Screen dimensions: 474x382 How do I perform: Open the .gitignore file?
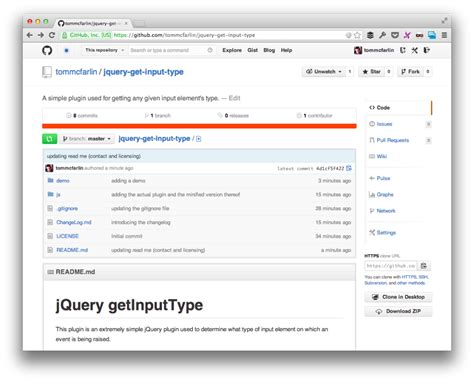coord(67,209)
